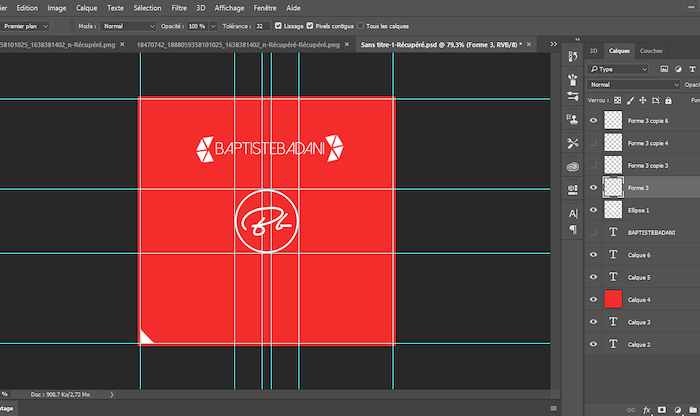
Task: Click the Opacité 100 % value field
Action: pos(197,26)
